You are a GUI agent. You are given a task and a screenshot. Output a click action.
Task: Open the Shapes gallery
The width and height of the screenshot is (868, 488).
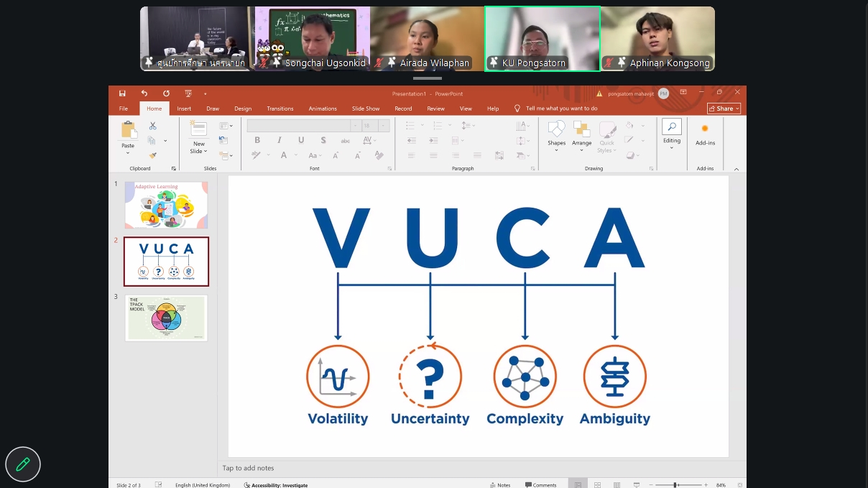tap(556, 134)
